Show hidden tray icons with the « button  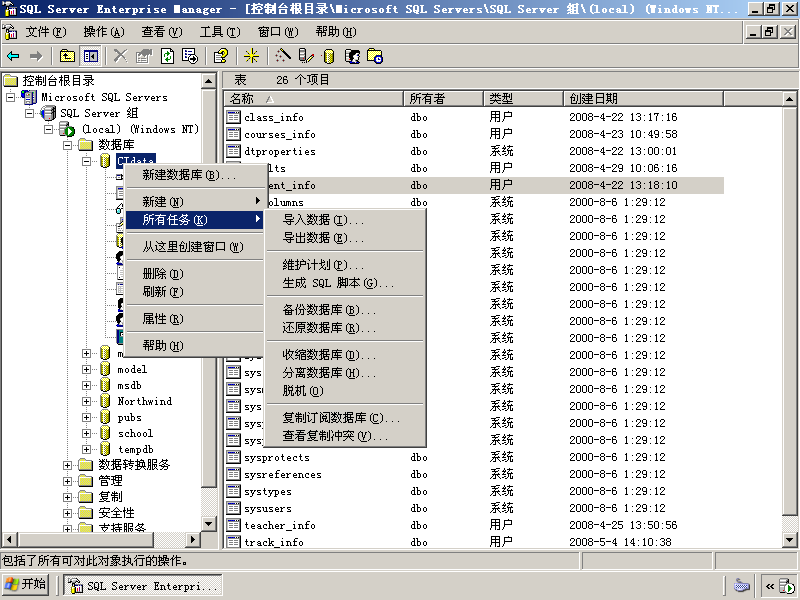(769, 586)
